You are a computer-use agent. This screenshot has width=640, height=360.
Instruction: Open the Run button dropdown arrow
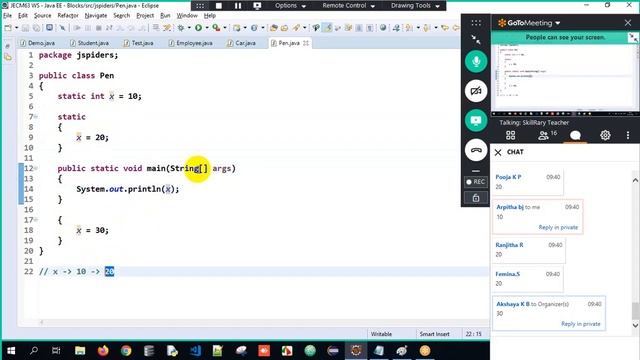pyautogui.click(x=207, y=28)
